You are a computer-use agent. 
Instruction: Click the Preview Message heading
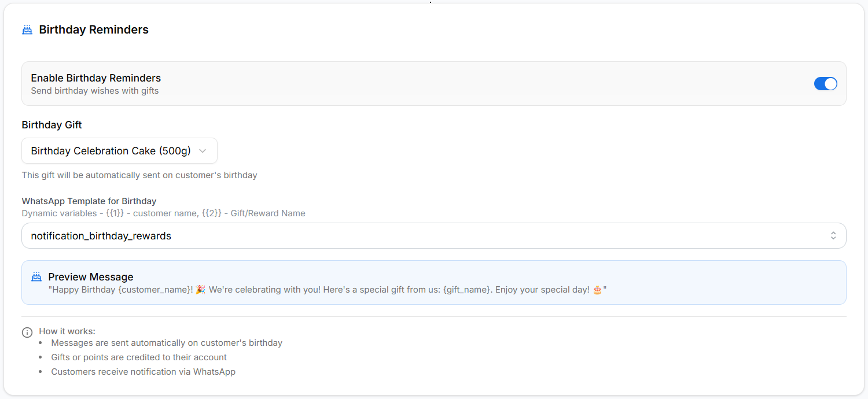tap(91, 277)
